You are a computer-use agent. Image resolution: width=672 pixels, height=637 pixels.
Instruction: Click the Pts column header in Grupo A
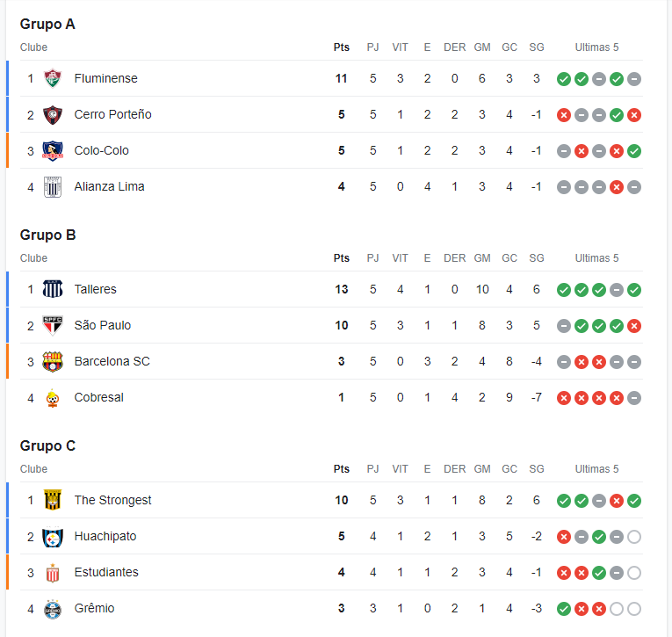[x=342, y=47]
